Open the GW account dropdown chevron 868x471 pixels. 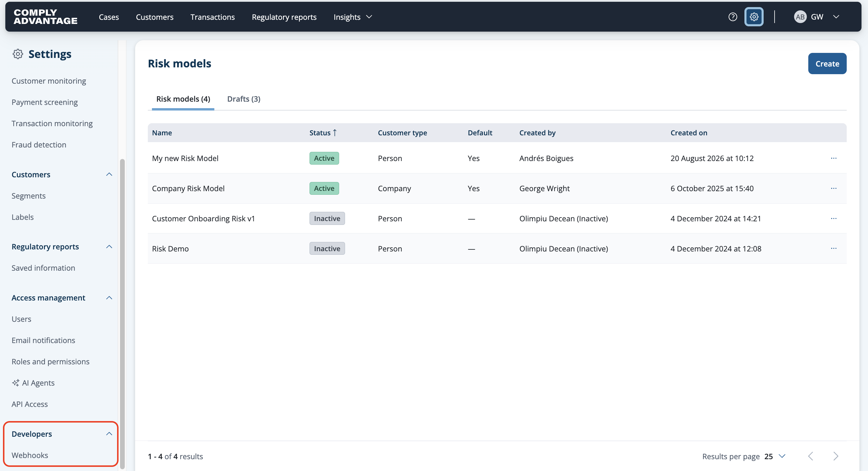pyautogui.click(x=836, y=17)
